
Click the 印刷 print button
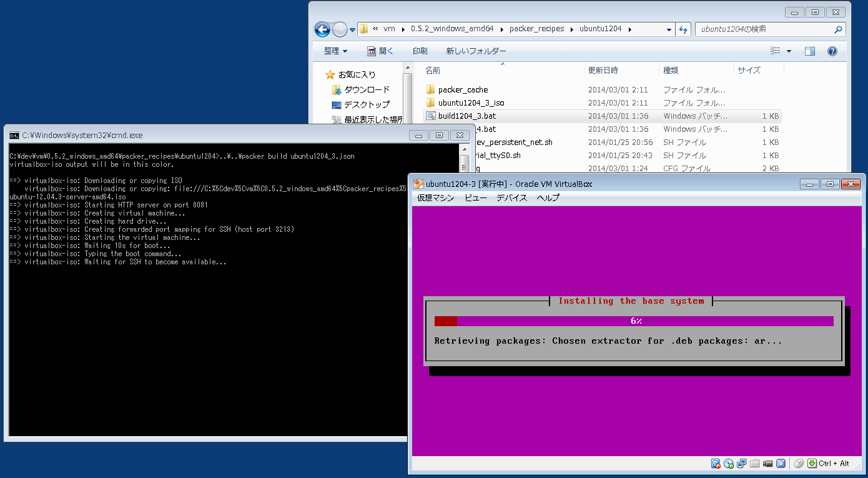pyautogui.click(x=420, y=51)
